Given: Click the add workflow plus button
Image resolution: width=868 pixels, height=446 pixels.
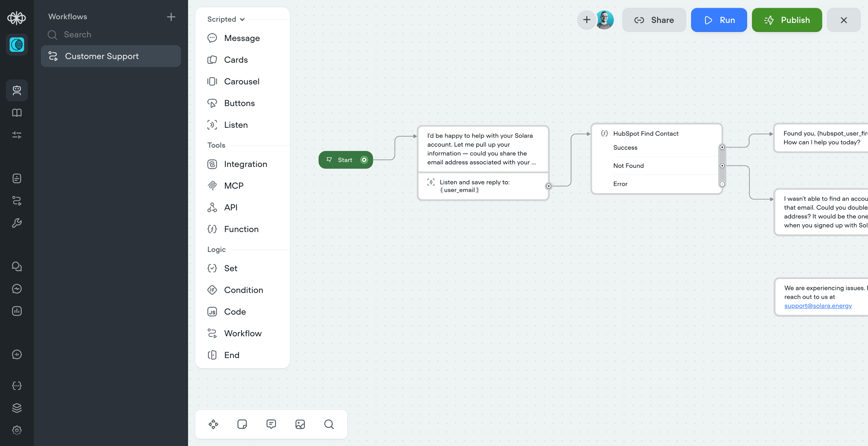Looking at the screenshot, I should pos(171,17).
